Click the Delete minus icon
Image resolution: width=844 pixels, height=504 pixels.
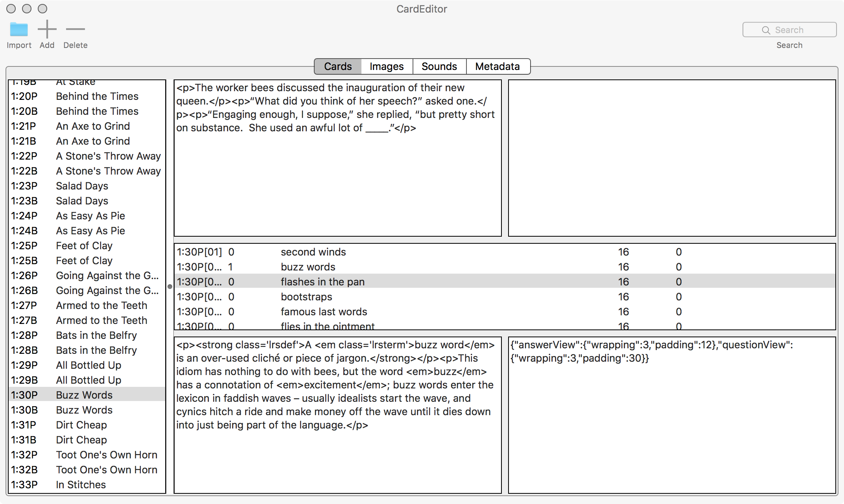click(75, 29)
